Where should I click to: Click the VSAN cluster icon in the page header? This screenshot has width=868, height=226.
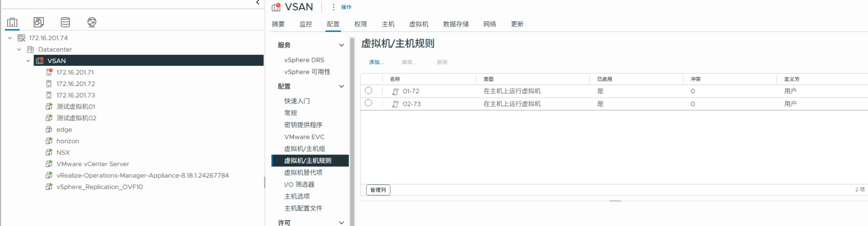coord(276,7)
